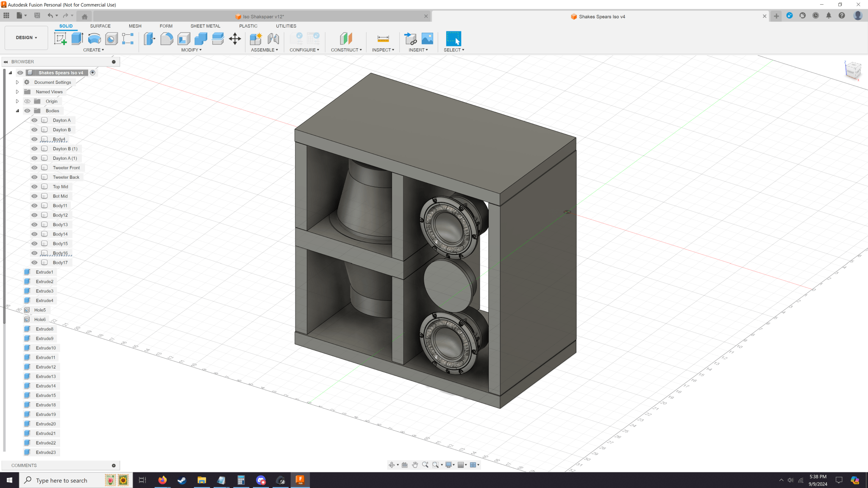Click the Orbit navigation icon

pyautogui.click(x=392, y=465)
